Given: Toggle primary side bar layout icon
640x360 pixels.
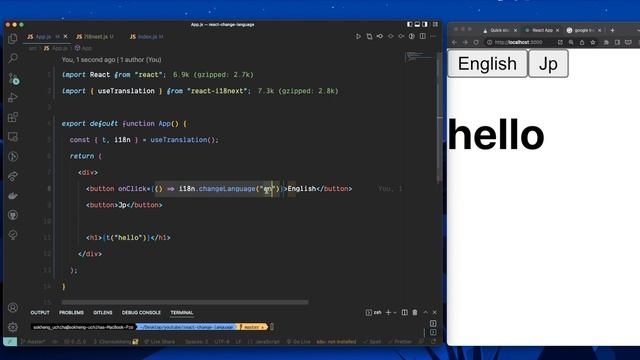Looking at the screenshot, I should 409,24.
